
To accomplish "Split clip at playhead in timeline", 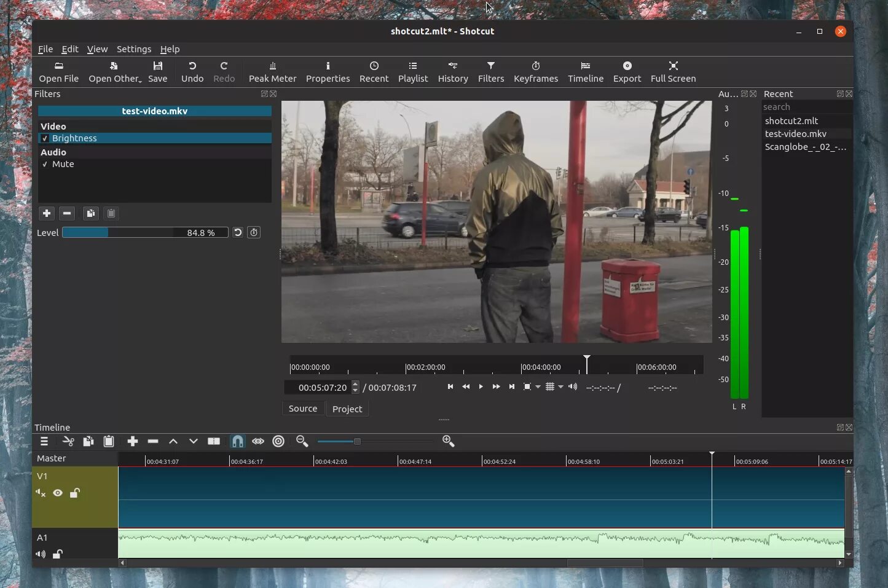I will [x=214, y=441].
